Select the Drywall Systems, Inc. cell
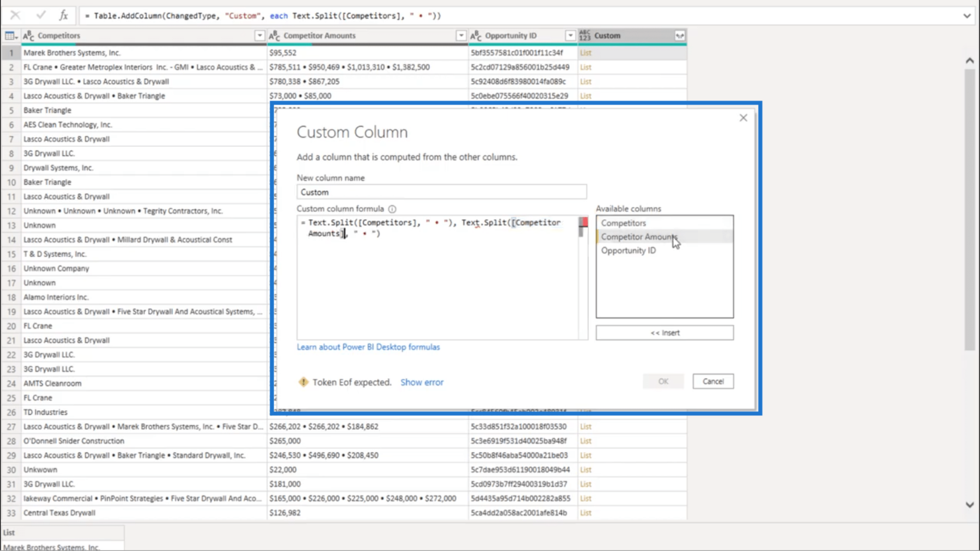980x551 pixels. pos(144,168)
